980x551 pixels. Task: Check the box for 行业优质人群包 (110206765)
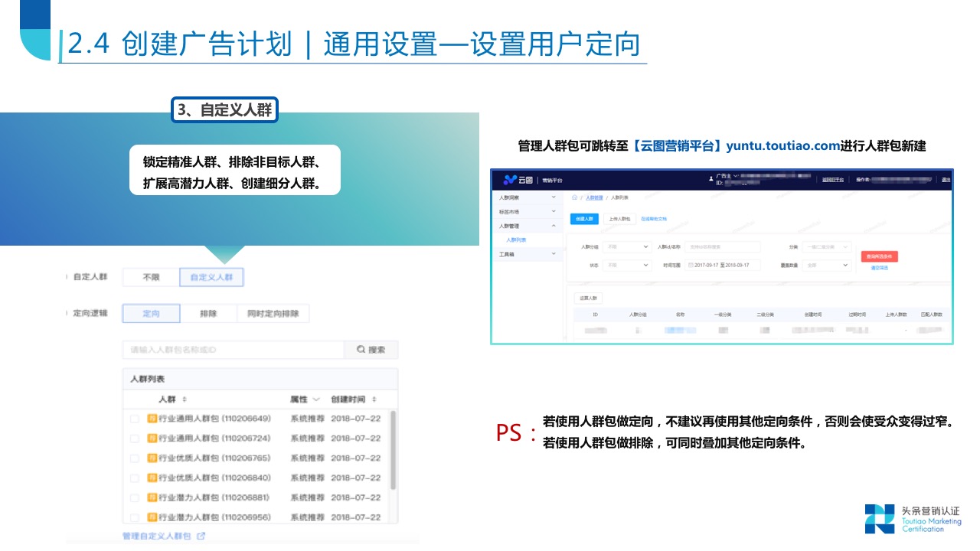coord(133,456)
